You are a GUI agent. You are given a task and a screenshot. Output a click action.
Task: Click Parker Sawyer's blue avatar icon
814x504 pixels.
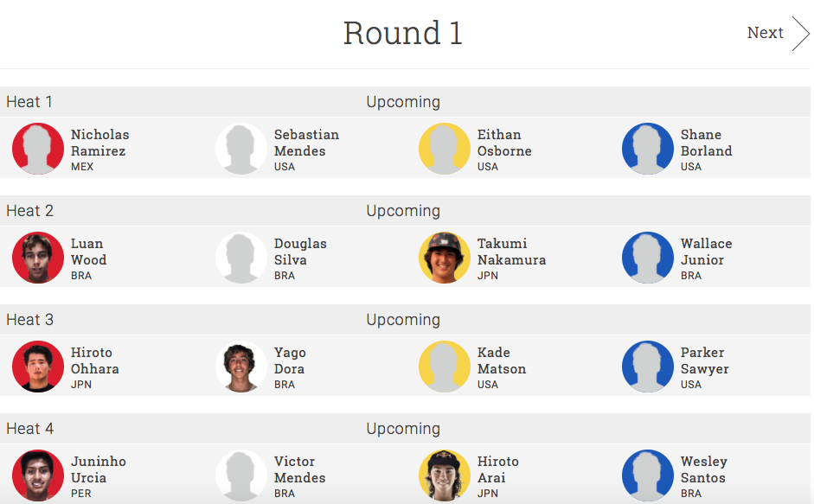pyautogui.click(x=648, y=367)
